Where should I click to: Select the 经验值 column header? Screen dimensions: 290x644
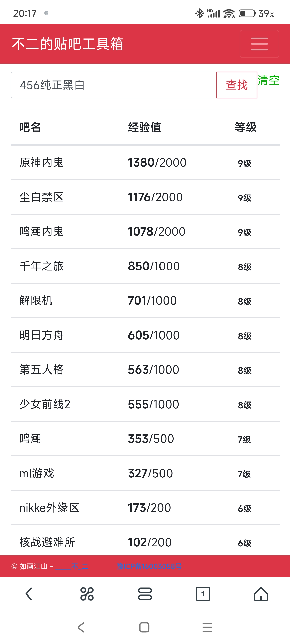click(145, 127)
